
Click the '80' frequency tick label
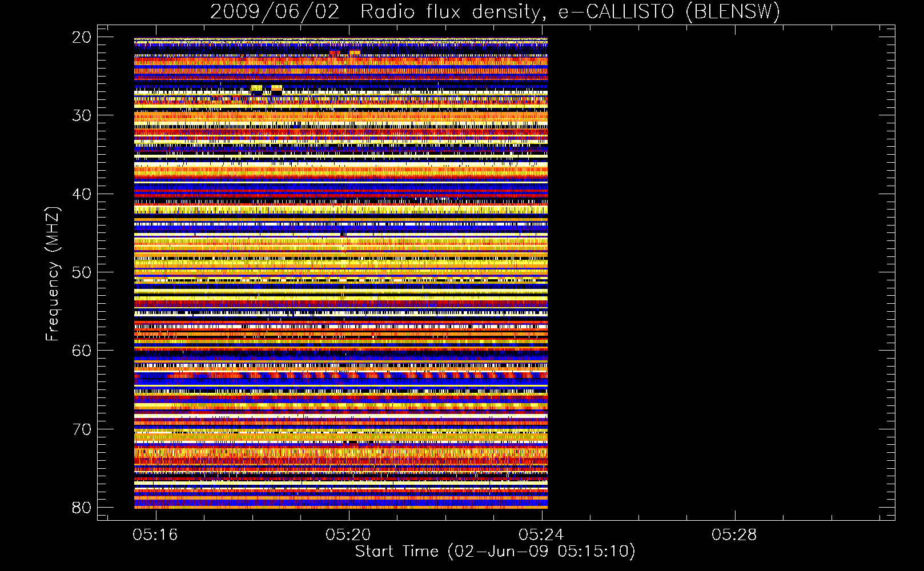[82, 508]
